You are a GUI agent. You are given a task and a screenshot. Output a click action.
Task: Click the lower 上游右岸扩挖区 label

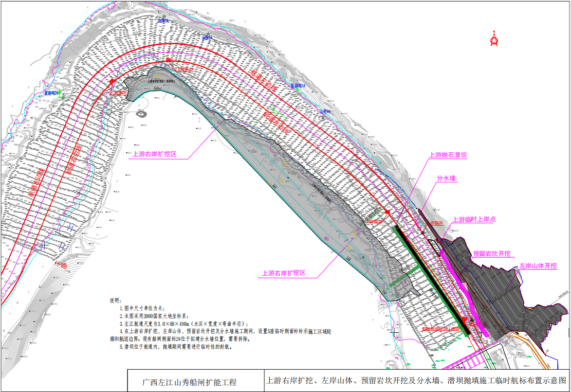point(283,273)
